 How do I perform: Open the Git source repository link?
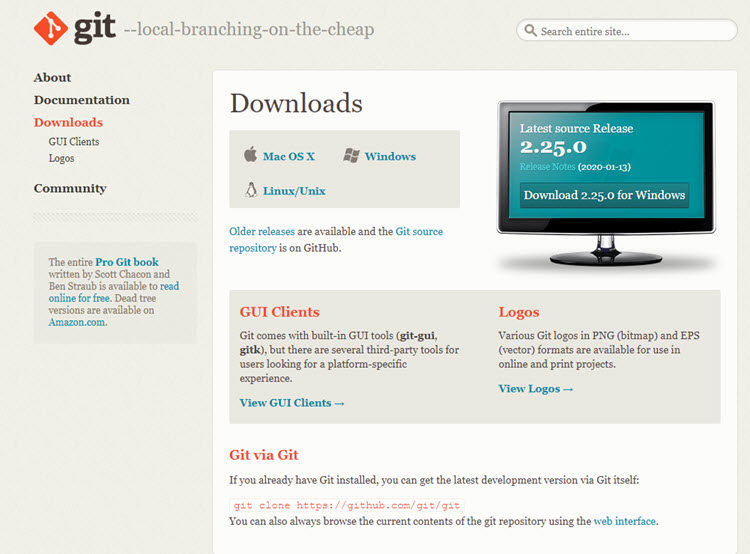tap(336, 240)
